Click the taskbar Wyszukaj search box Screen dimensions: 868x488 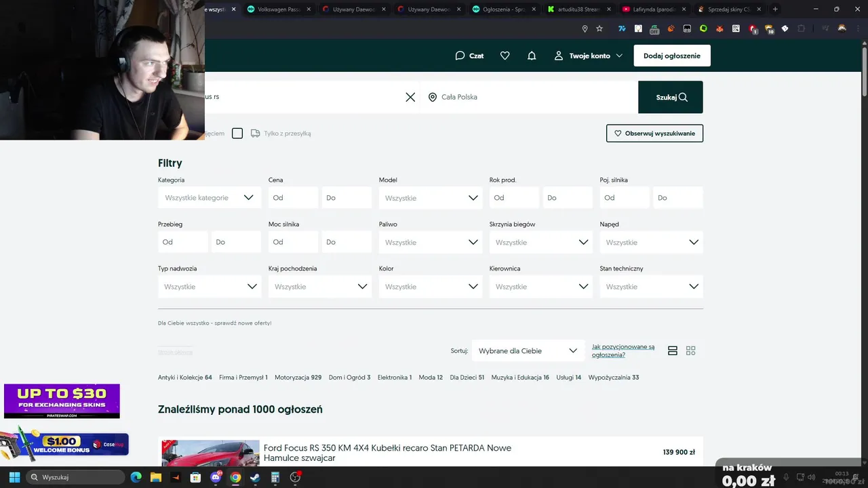click(x=75, y=477)
